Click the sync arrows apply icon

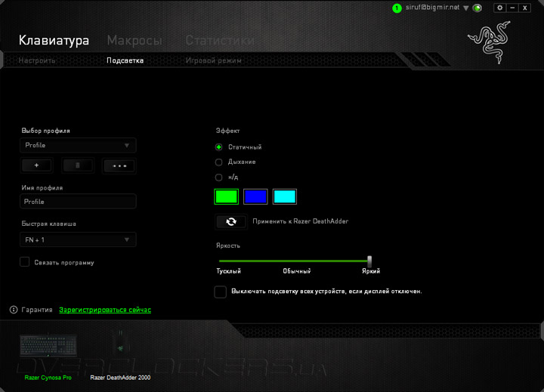(231, 221)
